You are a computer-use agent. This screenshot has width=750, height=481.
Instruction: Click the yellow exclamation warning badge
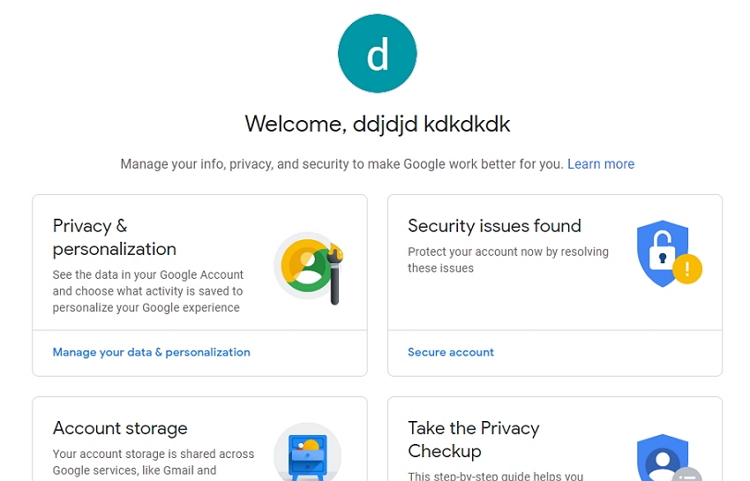(x=687, y=269)
